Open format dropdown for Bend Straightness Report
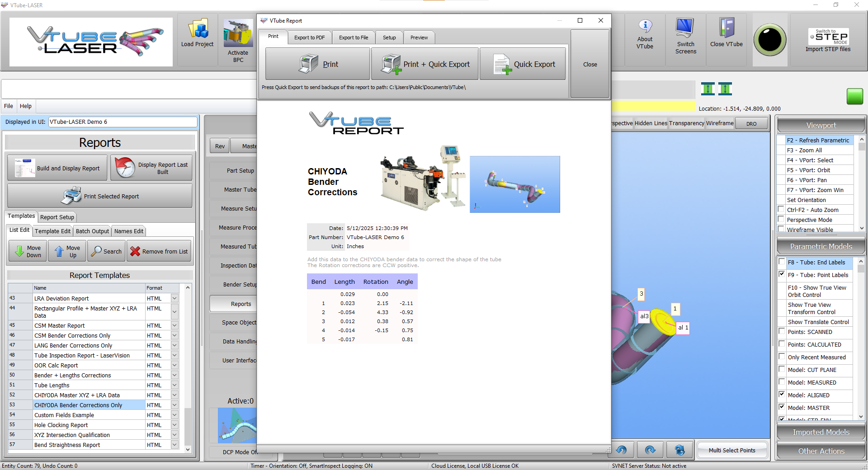Viewport: 868px width, 470px height. click(175, 445)
